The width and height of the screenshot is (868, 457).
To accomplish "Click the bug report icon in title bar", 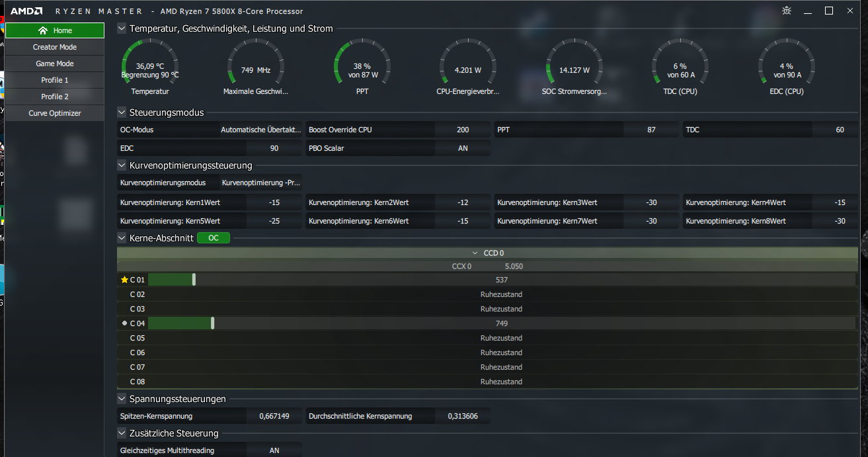I will [x=786, y=11].
